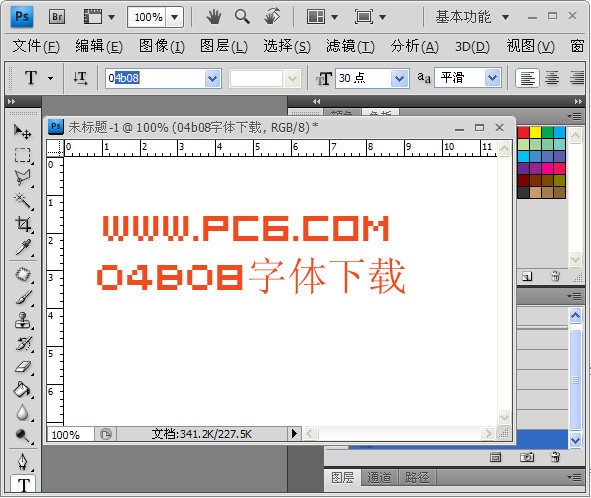Open the 视图(V) menu
This screenshot has width=591, height=498.
tap(530, 46)
